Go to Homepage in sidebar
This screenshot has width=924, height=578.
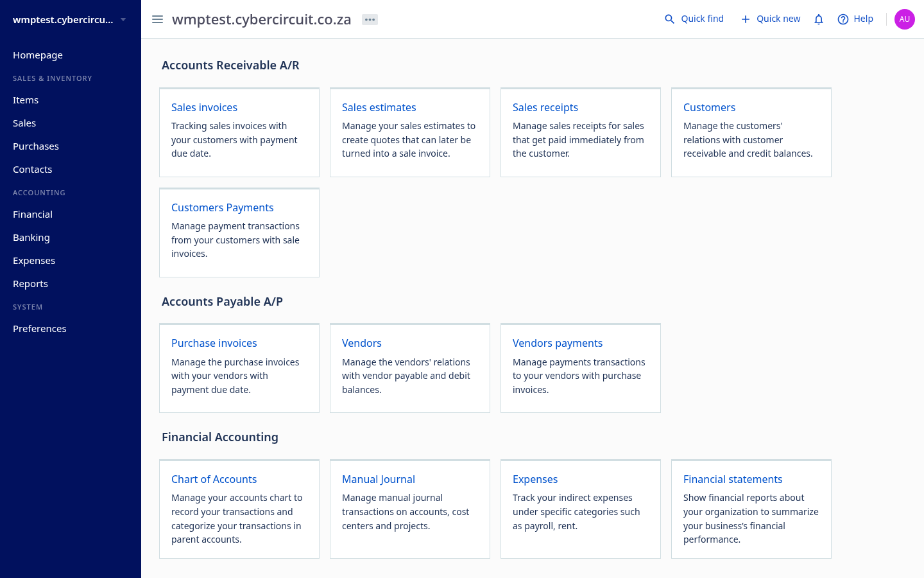coord(38,55)
